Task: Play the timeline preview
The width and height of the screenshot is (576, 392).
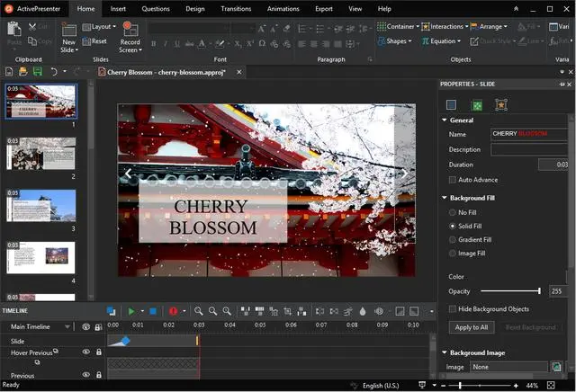Action: [x=131, y=311]
